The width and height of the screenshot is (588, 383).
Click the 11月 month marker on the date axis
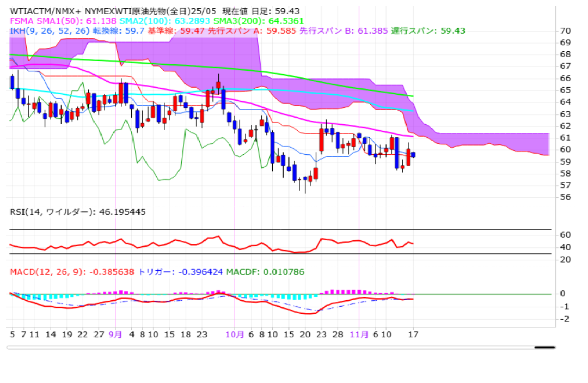click(358, 335)
